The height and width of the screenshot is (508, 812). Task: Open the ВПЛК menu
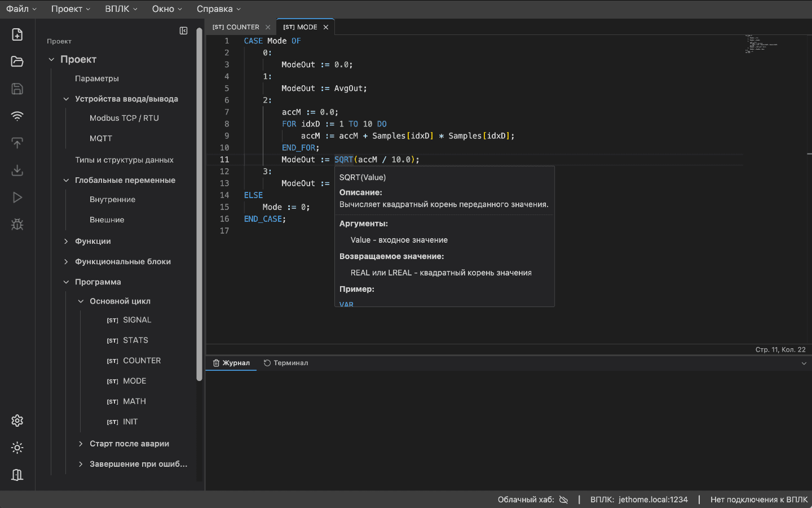pos(121,9)
